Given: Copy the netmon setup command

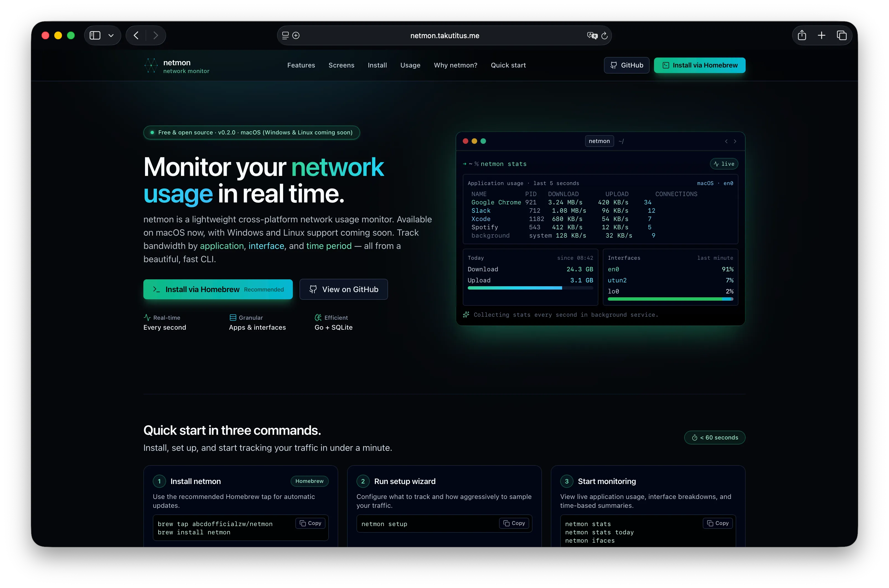Looking at the screenshot, I should pyautogui.click(x=514, y=523).
